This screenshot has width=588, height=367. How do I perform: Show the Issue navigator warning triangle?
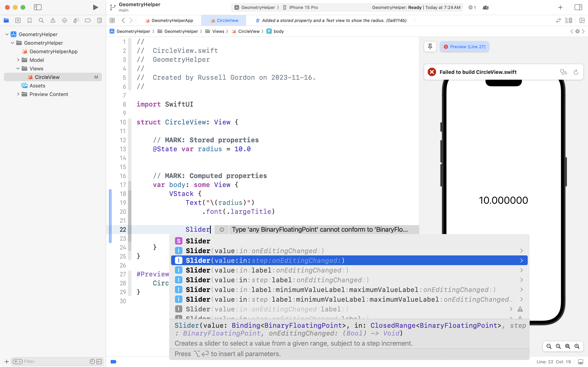[x=53, y=20]
